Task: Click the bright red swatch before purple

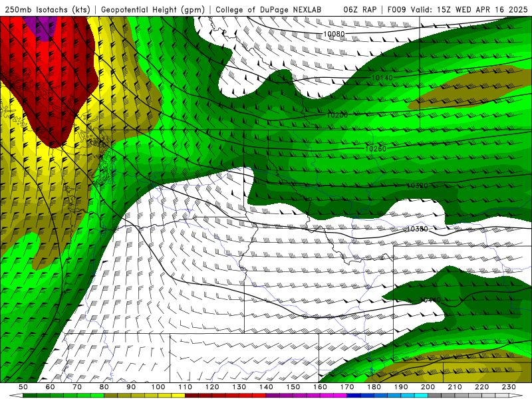Action: (259, 395)
